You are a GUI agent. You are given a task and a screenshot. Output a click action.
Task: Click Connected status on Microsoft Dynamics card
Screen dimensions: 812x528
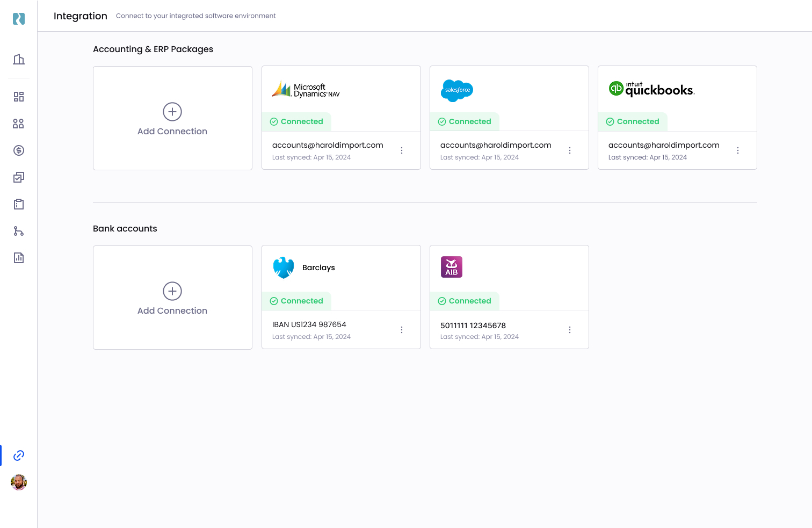pos(296,121)
